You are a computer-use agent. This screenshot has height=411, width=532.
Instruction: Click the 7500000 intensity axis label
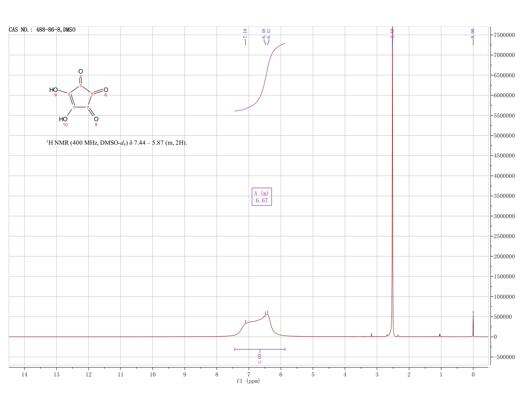tap(504, 35)
